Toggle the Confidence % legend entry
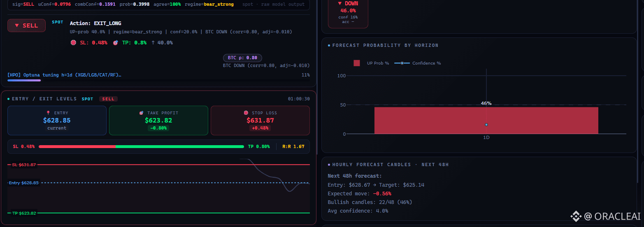Viewport: 644px width, 227px height. click(418, 63)
